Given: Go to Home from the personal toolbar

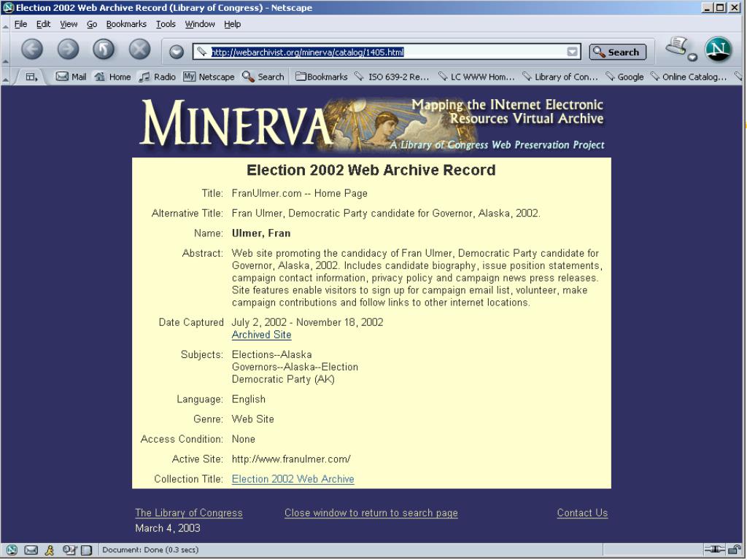Looking at the screenshot, I should [112, 77].
